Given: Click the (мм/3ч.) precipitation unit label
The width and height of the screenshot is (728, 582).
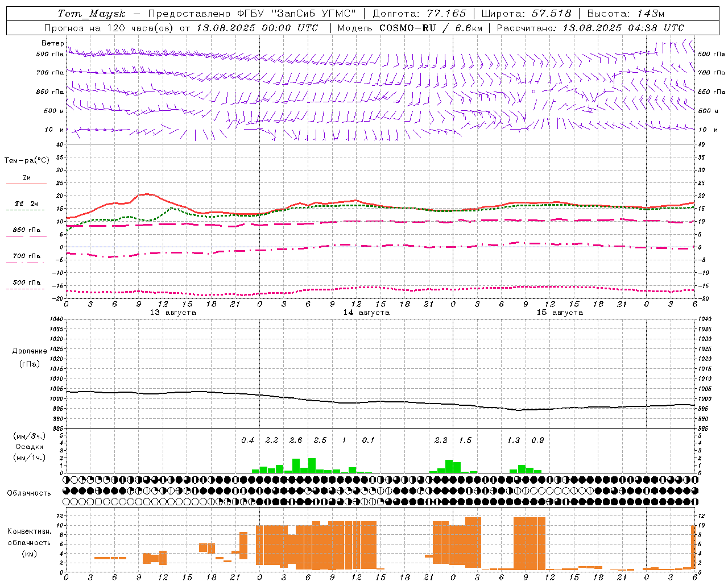Looking at the screenshot, I should [30, 436].
